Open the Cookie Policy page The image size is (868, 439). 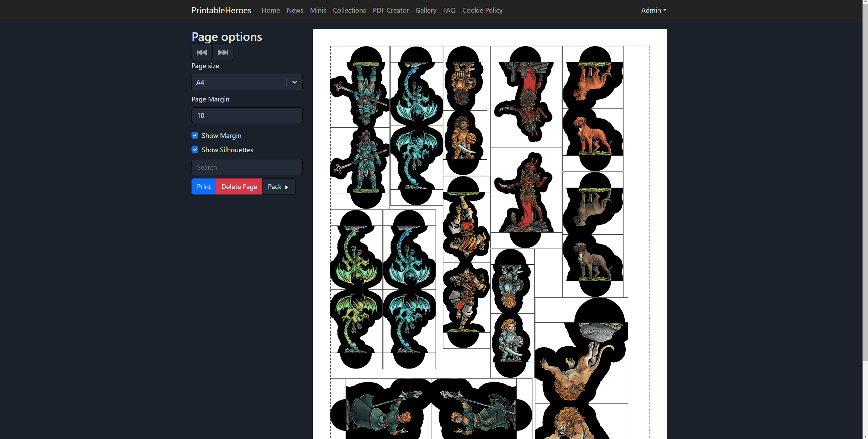[x=482, y=10]
